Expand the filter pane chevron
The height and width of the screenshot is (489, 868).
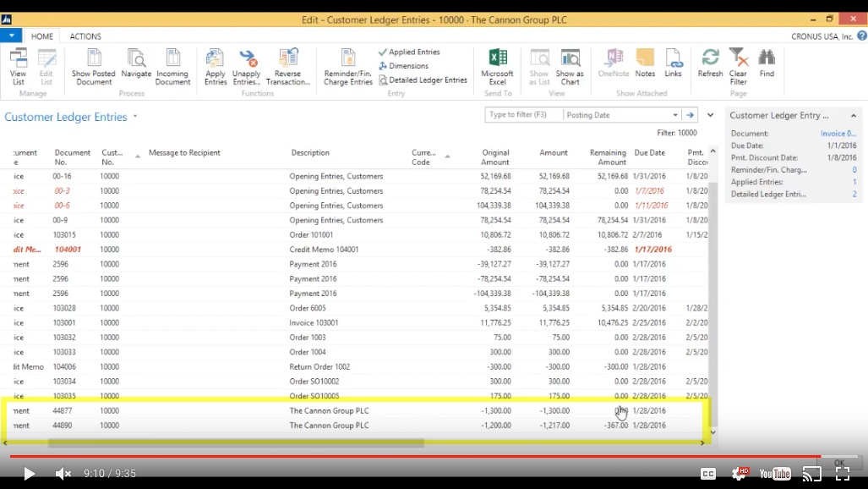coord(710,115)
